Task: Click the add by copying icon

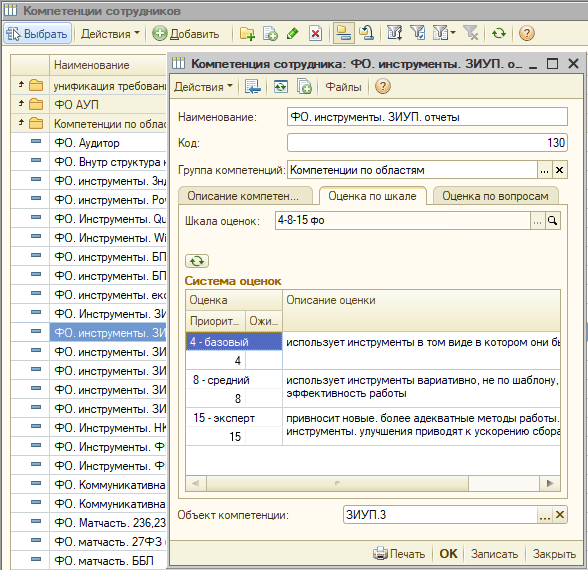Action: tap(270, 34)
